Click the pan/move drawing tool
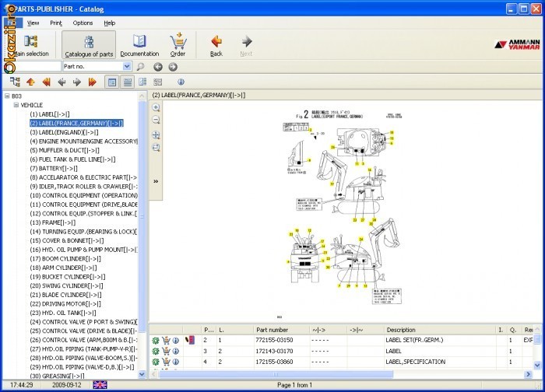The image size is (545, 392). (156, 135)
